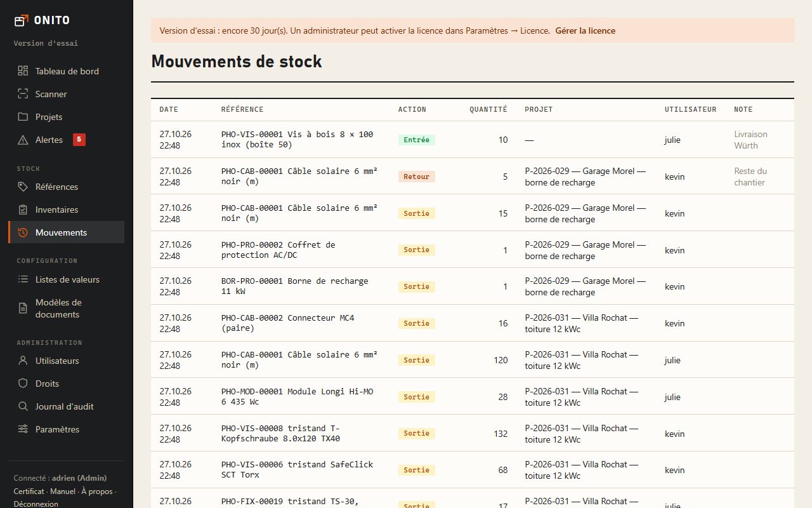
Task: Open the Scanner menu entry
Action: click(67, 94)
